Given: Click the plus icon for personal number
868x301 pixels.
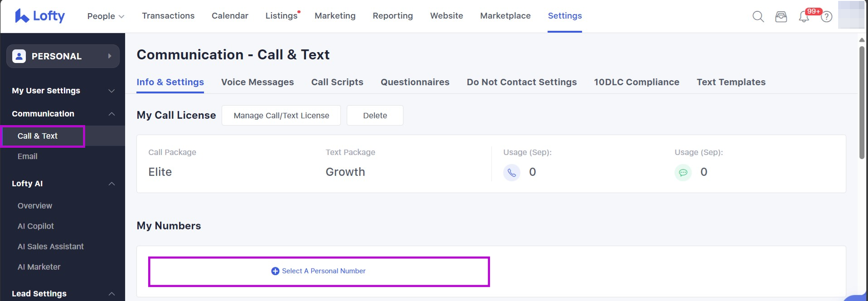Looking at the screenshot, I should [275, 271].
